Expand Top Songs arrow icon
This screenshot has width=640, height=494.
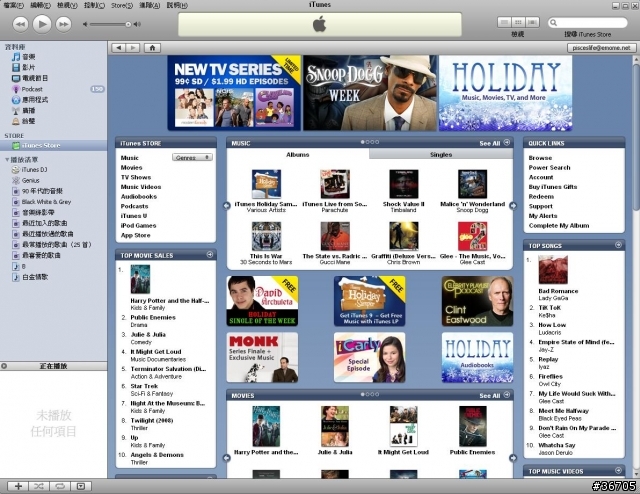(618, 245)
